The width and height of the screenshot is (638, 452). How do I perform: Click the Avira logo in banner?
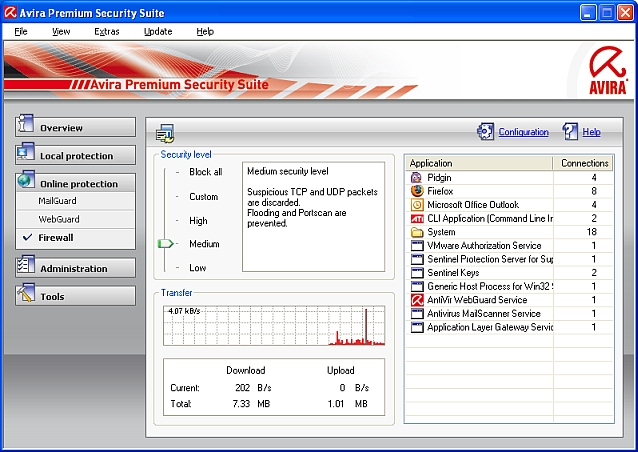coord(607,70)
